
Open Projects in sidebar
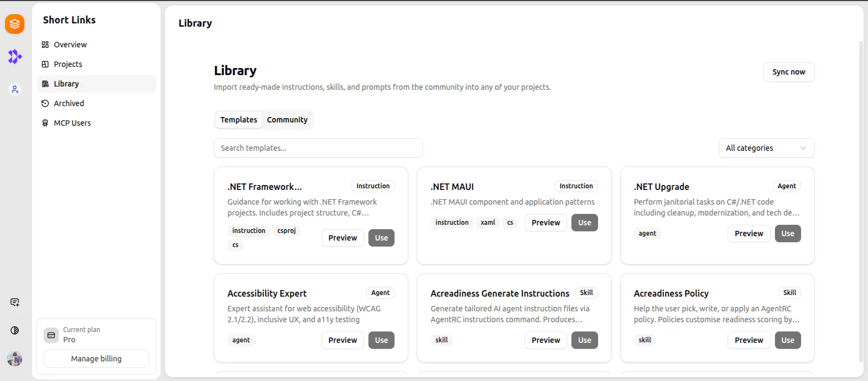[96, 64]
